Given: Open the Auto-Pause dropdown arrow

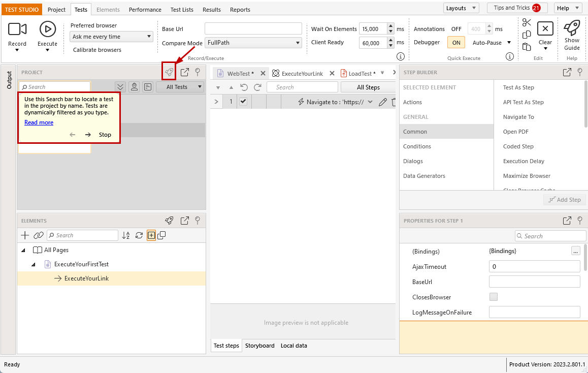Looking at the screenshot, I should pos(509,42).
